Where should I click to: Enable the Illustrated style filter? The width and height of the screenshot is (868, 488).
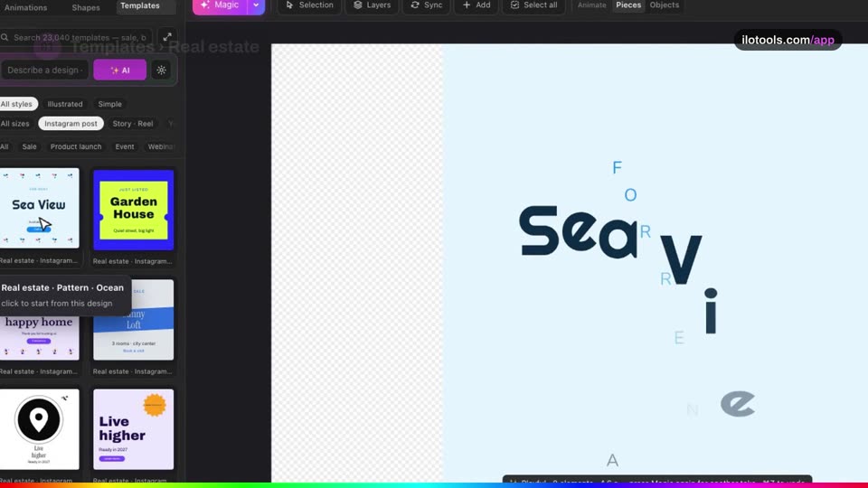point(65,104)
